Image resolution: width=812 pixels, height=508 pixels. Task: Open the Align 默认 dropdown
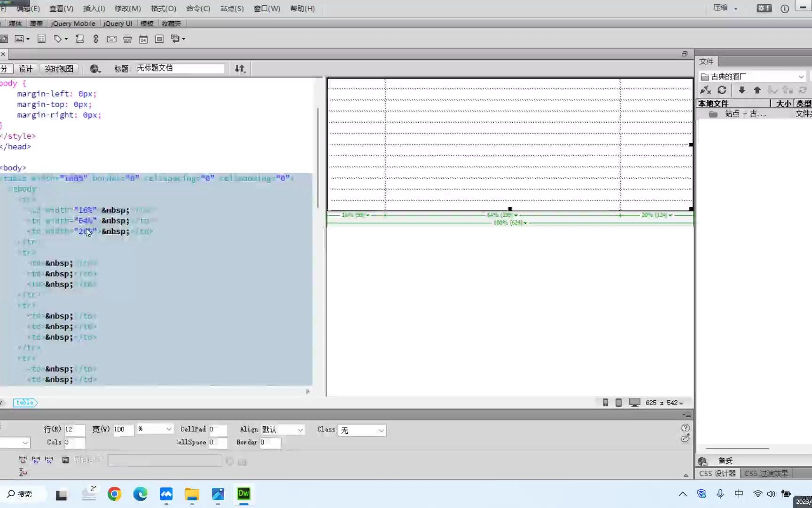[282, 430]
